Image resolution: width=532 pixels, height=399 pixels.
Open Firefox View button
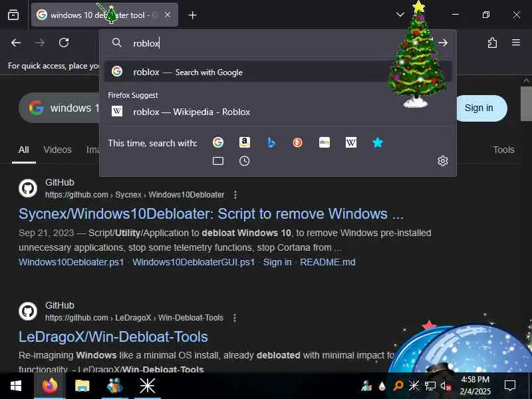[13, 15]
